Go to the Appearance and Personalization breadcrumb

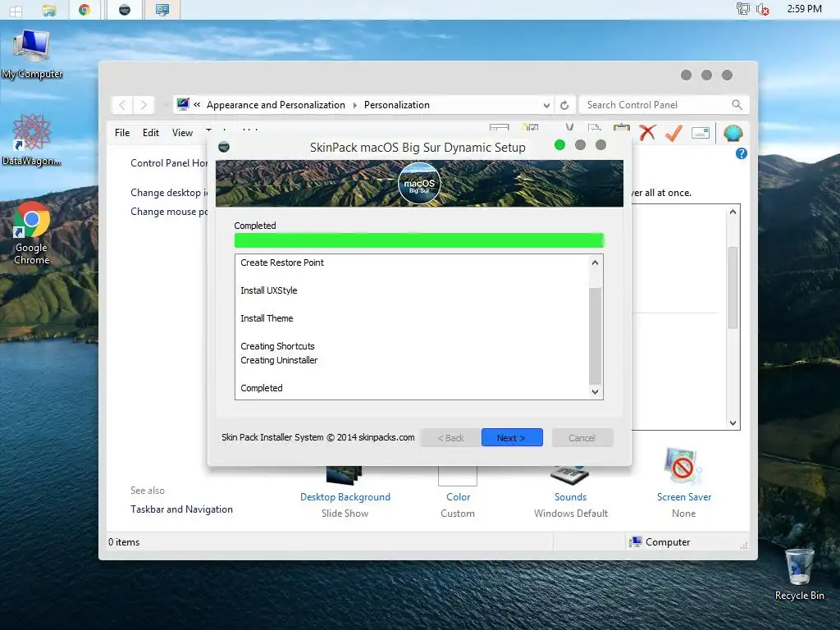276,105
